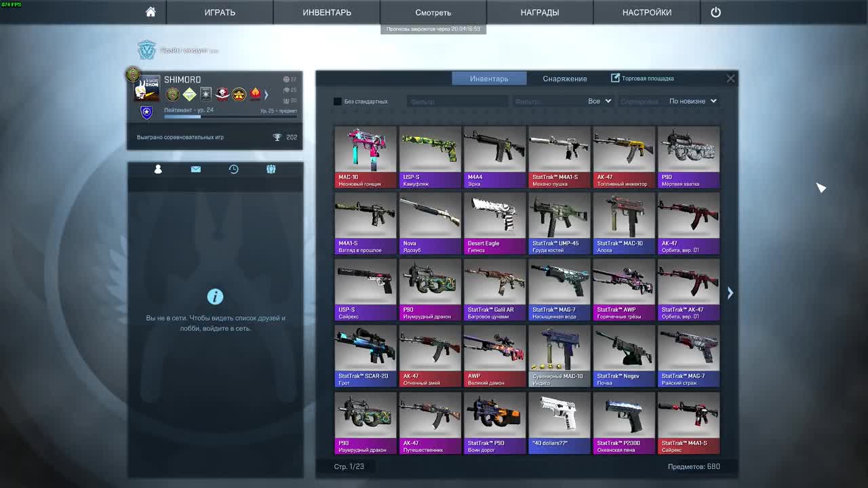The image size is (868, 488).
Task: Click the leader commendation crown icon
Action: click(286, 100)
